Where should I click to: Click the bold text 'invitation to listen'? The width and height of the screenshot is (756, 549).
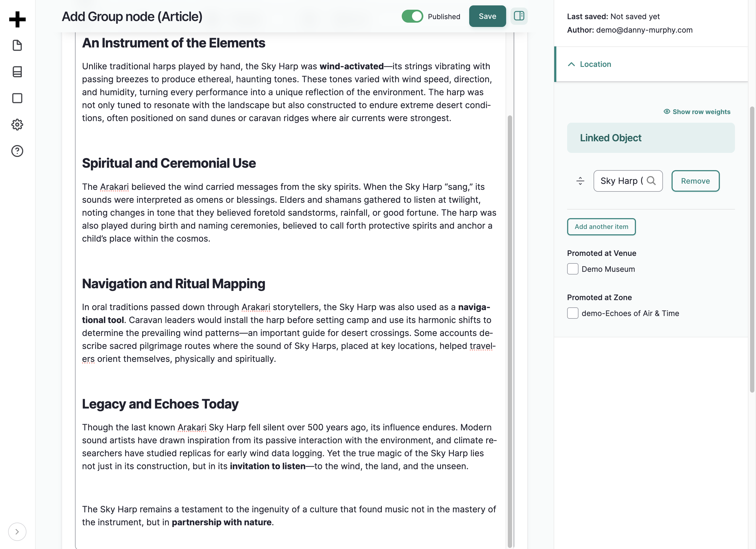[268, 466]
